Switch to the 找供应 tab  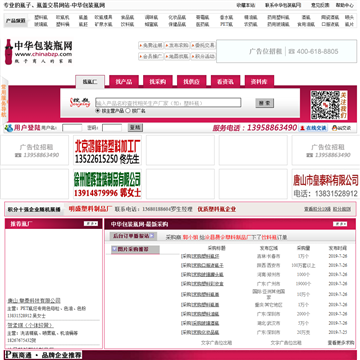click(192, 82)
